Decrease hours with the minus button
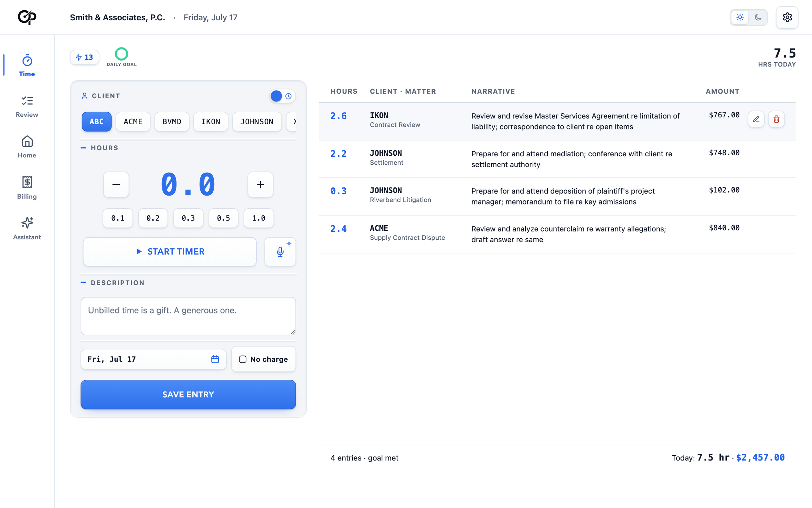The image size is (812, 508). coord(116,185)
